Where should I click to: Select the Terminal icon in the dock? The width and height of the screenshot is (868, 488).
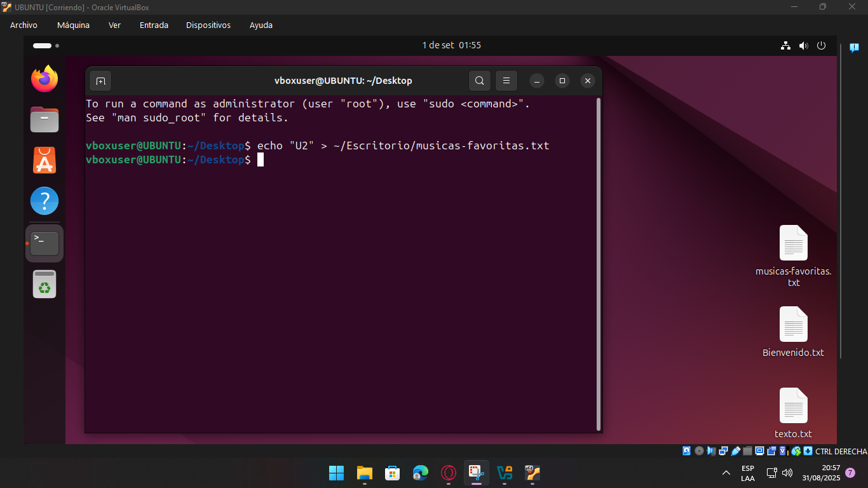pyautogui.click(x=44, y=243)
